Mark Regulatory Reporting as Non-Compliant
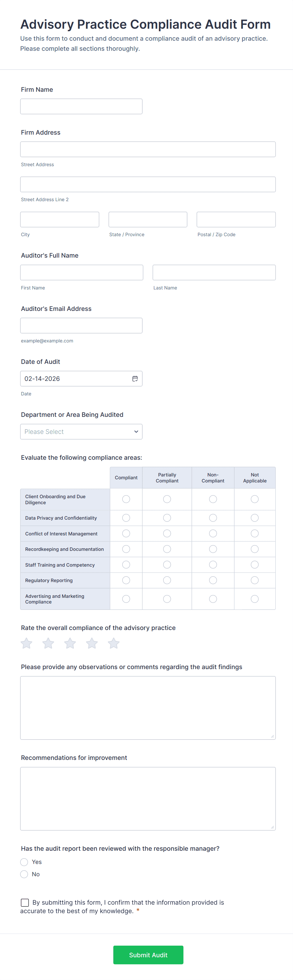The height and width of the screenshot is (980, 293). point(213,580)
